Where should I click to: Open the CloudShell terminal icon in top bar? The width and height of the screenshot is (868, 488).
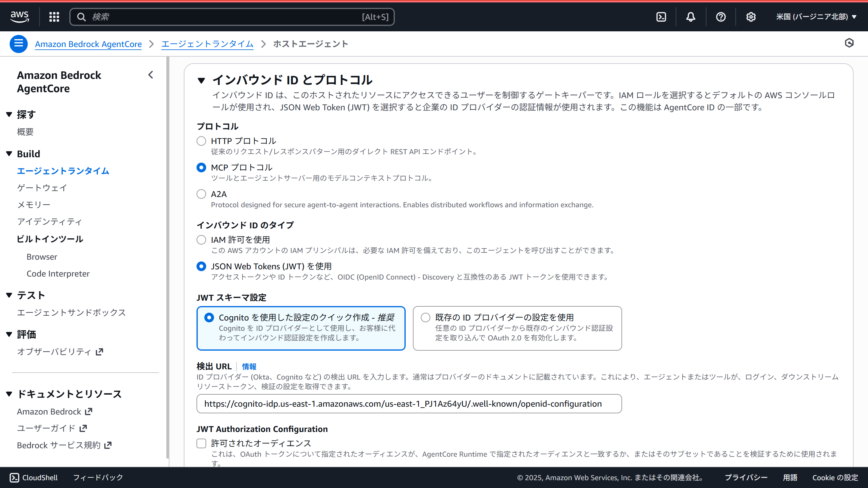[661, 17]
